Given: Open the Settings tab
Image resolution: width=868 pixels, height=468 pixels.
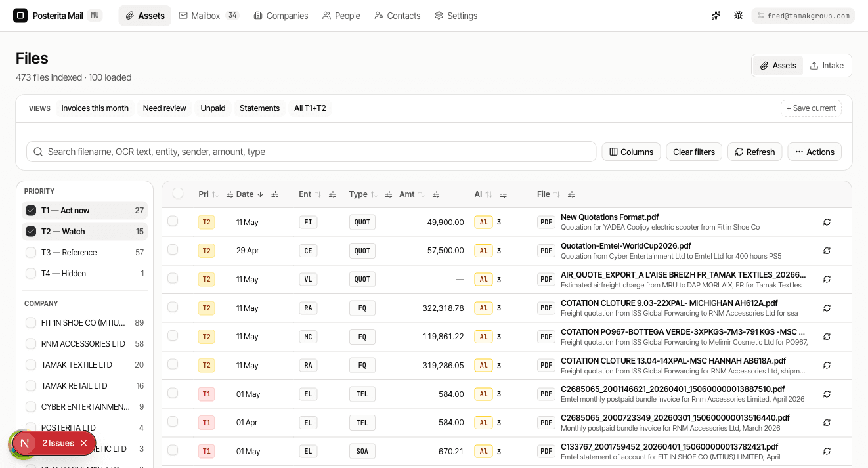Looking at the screenshot, I should 456,16.
